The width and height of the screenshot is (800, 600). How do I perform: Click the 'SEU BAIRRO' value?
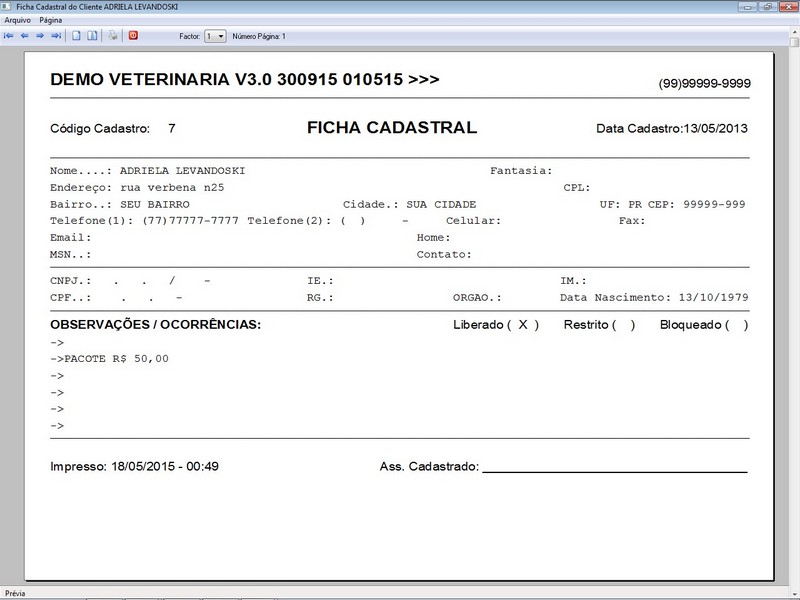(155, 204)
